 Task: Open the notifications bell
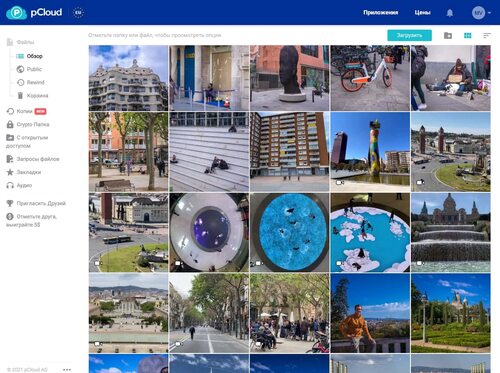coord(450,13)
